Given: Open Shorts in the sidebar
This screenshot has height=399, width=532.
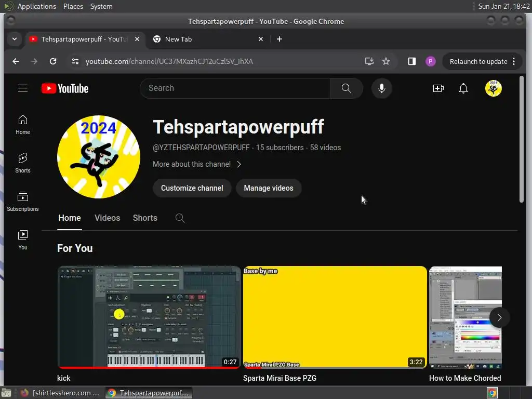Looking at the screenshot, I should pos(23,163).
